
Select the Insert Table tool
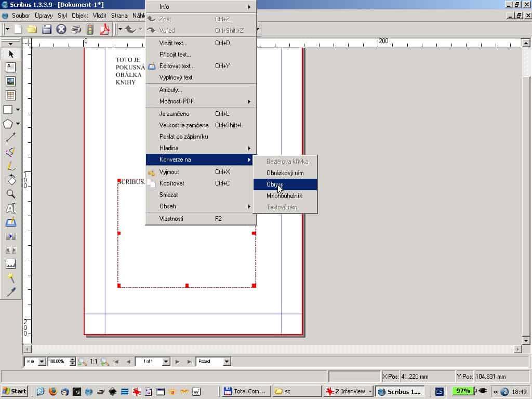(x=10, y=96)
